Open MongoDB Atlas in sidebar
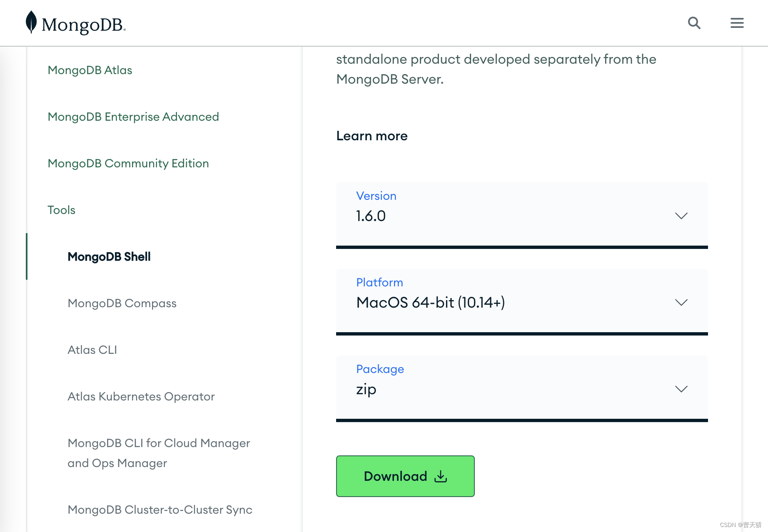The height and width of the screenshot is (532, 768). [x=90, y=70]
